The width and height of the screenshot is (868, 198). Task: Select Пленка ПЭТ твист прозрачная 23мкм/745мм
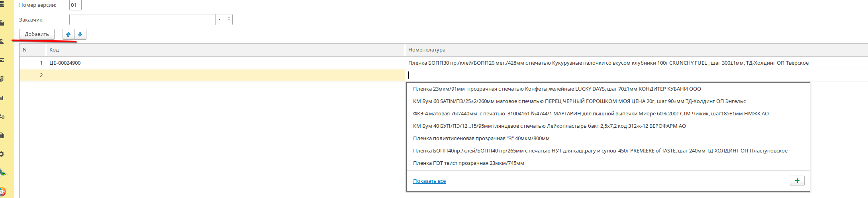tap(468, 163)
